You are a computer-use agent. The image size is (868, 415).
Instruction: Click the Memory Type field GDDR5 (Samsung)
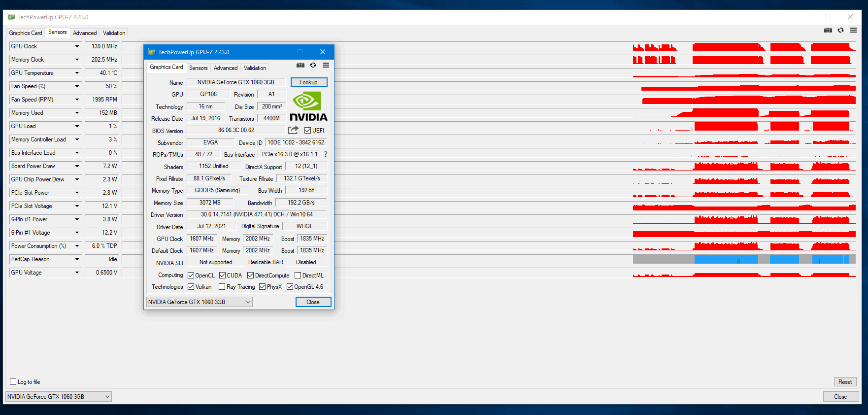pyautogui.click(x=217, y=190)
